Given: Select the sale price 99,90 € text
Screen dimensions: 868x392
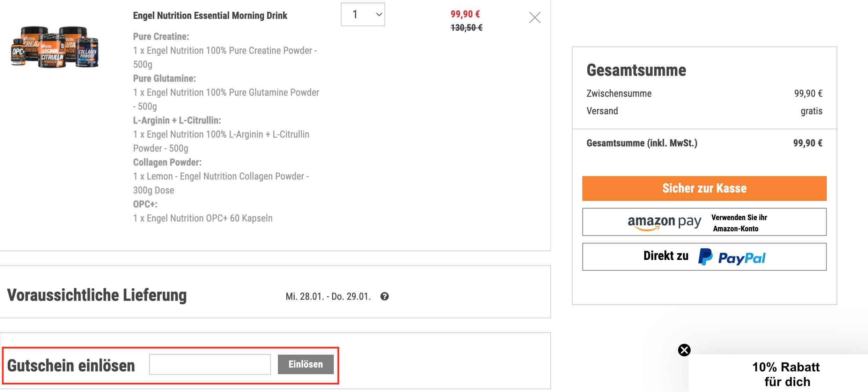Looking at the screenshot, I should point(465,14).
